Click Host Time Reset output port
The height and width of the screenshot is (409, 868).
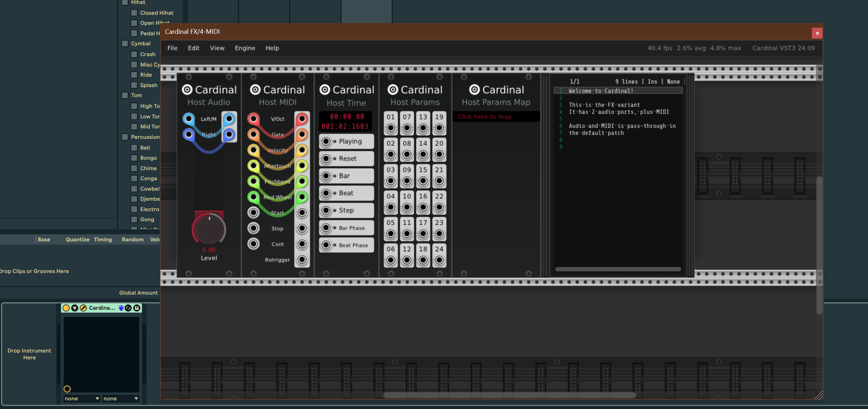[x=326, y=159]
